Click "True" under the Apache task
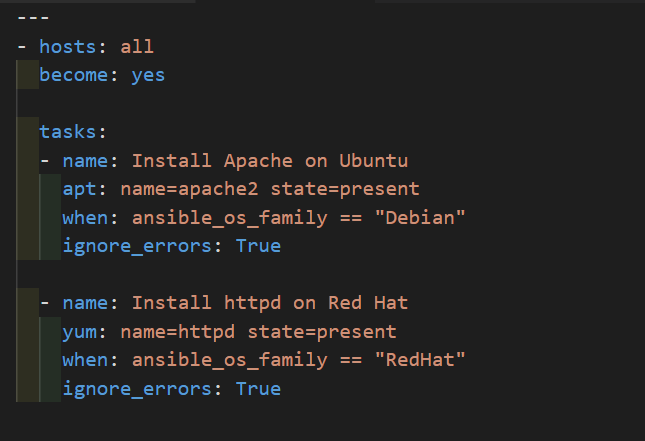The height and width of the screenshot is (441, 645). point(258,245)
